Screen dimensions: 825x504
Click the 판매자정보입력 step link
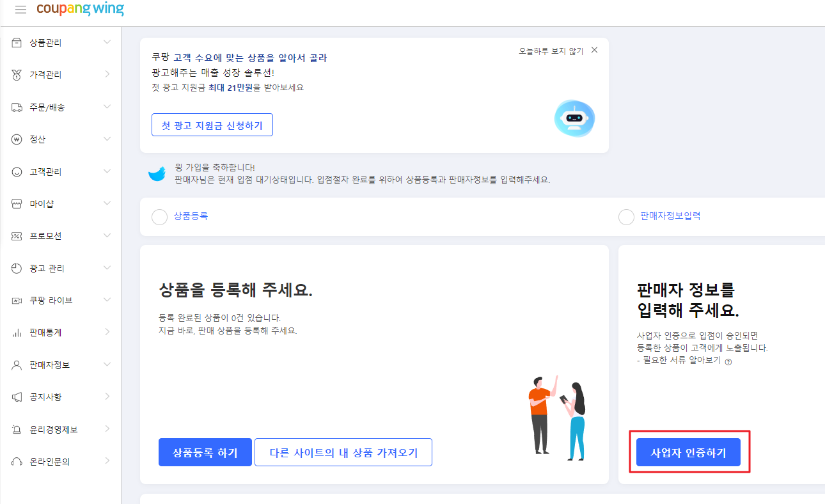click(x=670, y=216)
